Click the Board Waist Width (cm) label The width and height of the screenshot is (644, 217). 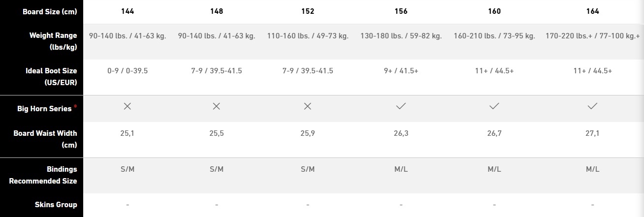[52, 139]
